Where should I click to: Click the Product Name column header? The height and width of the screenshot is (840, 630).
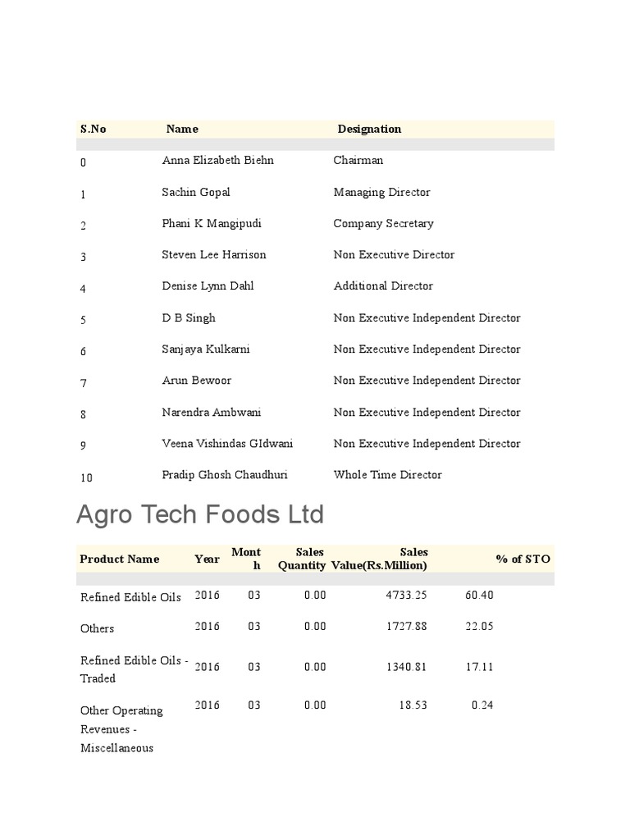click(x=119, y=559)
